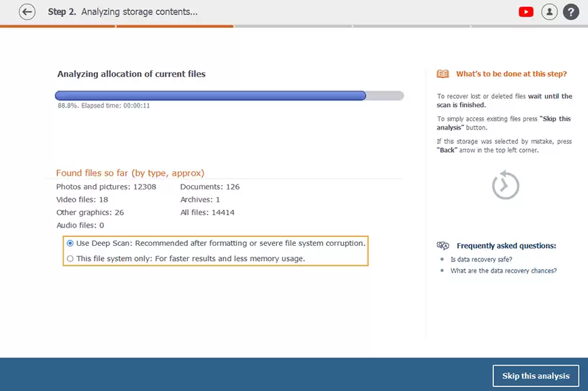
Task: Select the Use Deep Scan radio option
Action: click(70, 243)
